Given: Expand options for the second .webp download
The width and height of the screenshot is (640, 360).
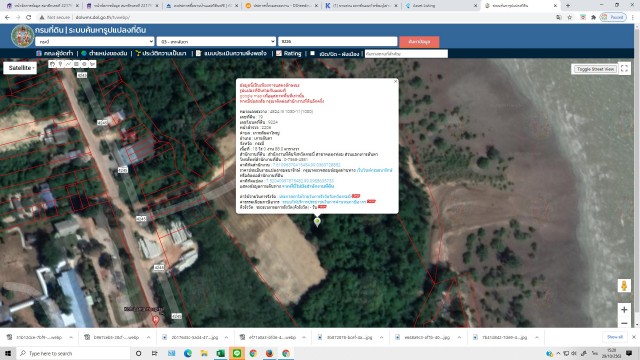Looking at the screenshot, I should (148, 338).
